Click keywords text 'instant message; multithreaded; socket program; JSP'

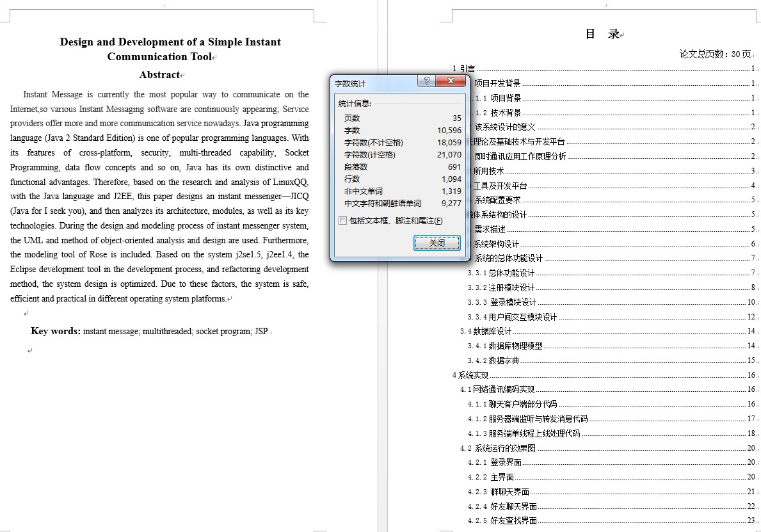coord(175,332)
